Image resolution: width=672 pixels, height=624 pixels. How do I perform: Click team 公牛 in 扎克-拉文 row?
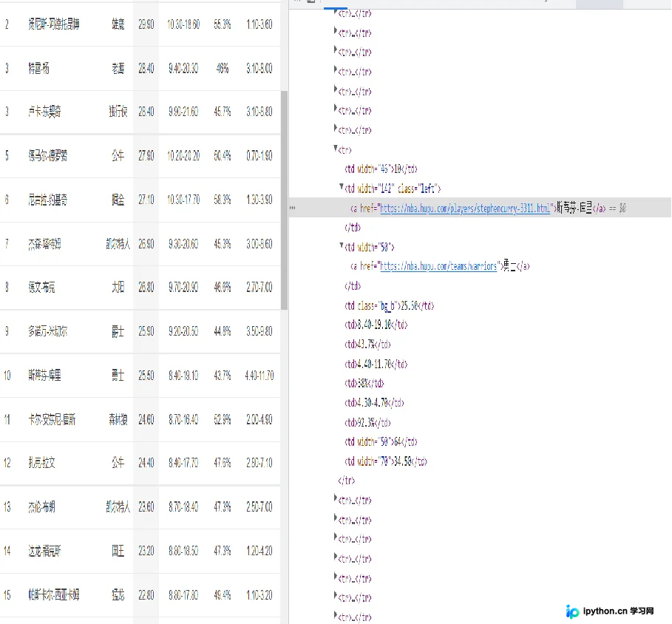pyautogui.click(x=118, y=463)
